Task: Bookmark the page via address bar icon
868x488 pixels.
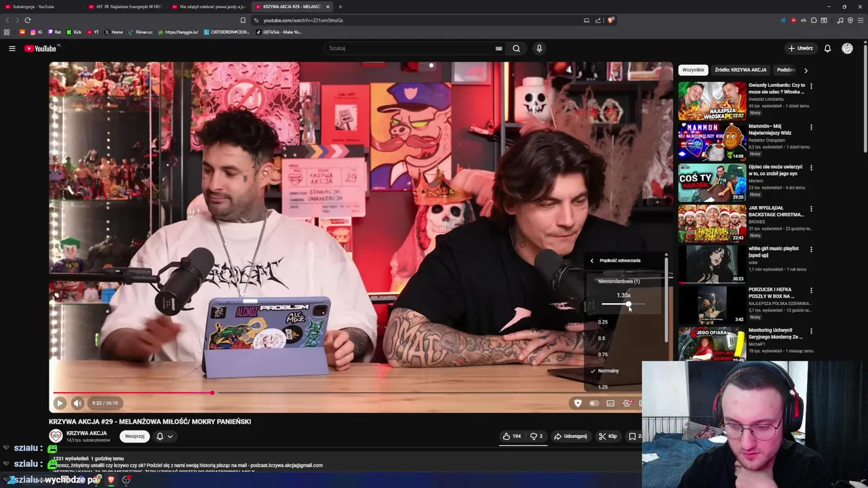Action: coord(243,20)
